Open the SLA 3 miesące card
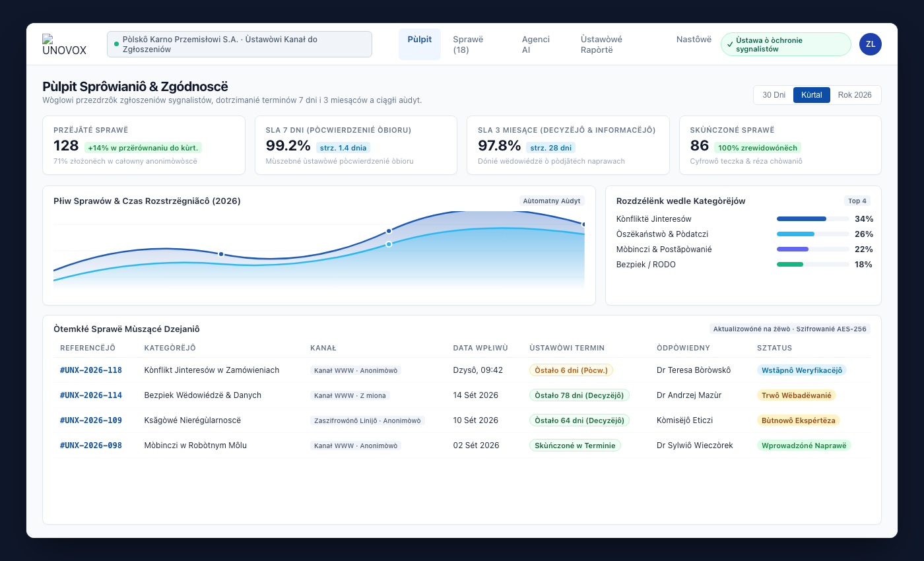This screenshot has height=561, width=924. (568, 145)
